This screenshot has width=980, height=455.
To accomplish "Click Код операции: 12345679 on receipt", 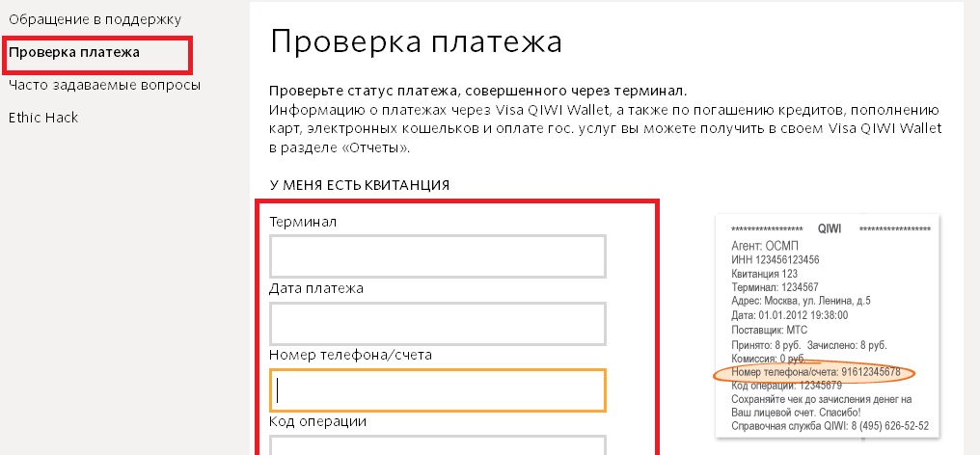I will click(x=787, y=386).
